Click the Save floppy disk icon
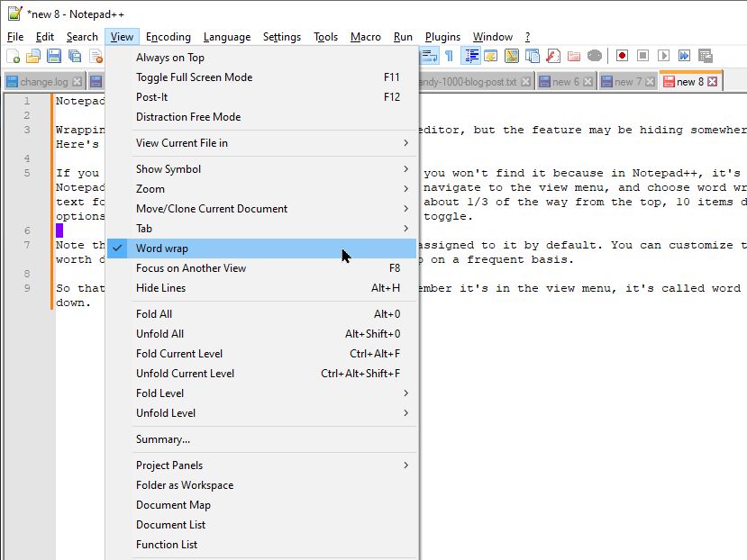 [x=54, y=56]
